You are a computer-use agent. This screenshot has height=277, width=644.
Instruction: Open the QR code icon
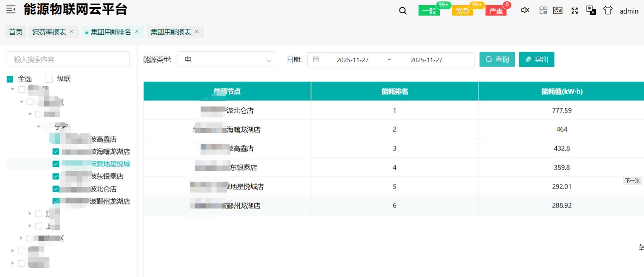coord(543,10)
